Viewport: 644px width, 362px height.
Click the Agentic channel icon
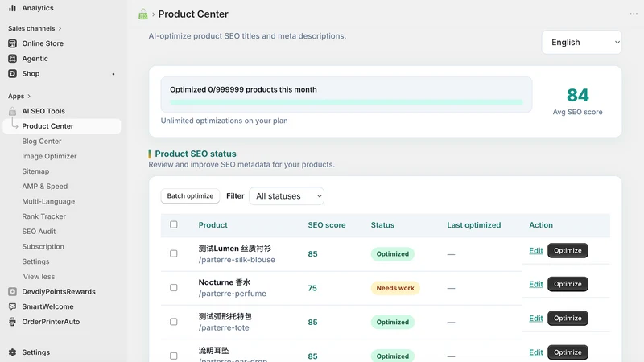[12, 58]
